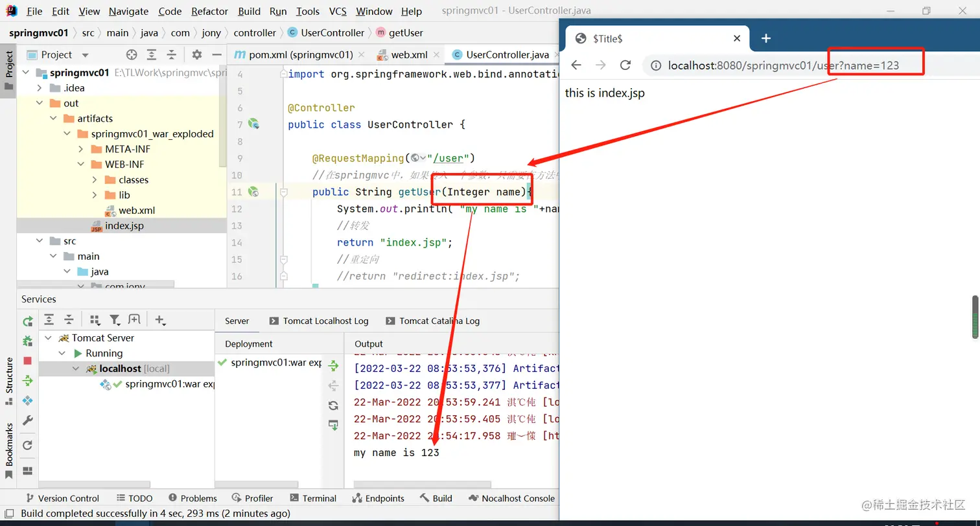Reload the page in the browser window

pos(625,65)
